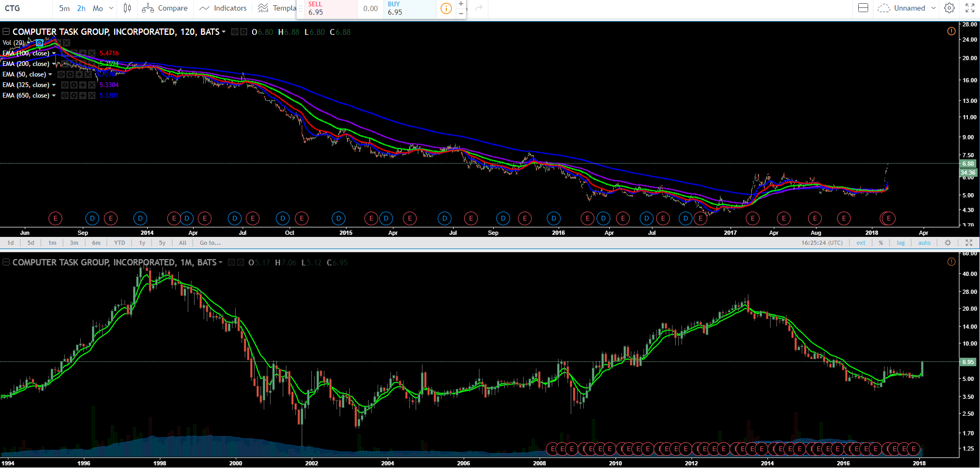Set time range to YTD

[120, 243]
